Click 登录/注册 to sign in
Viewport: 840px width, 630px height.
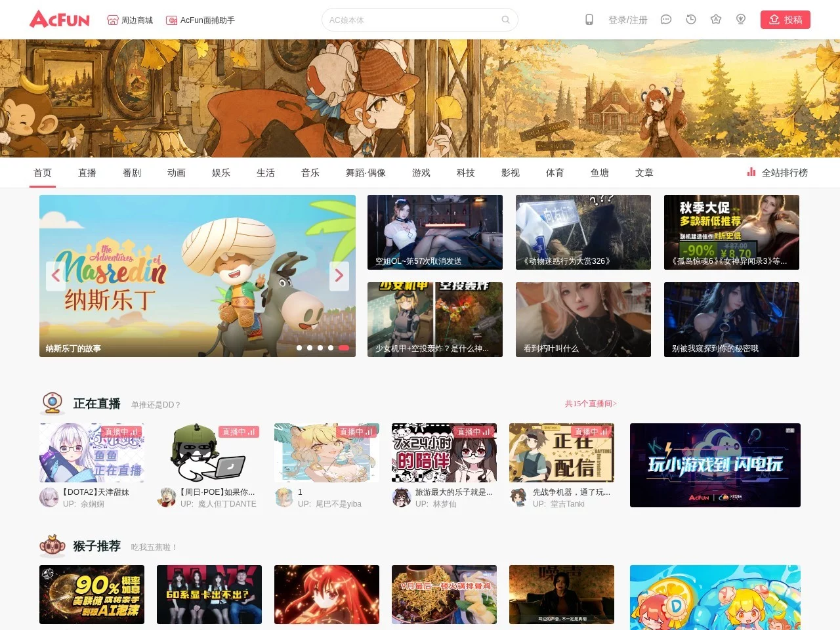click(x=627, y=20)
